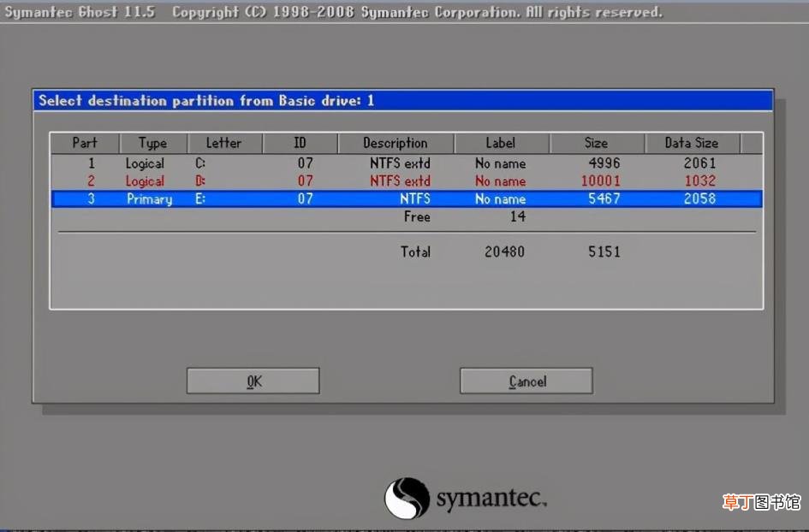Click data size value 1032
The image size is (809, 532).
coord(700,181)
